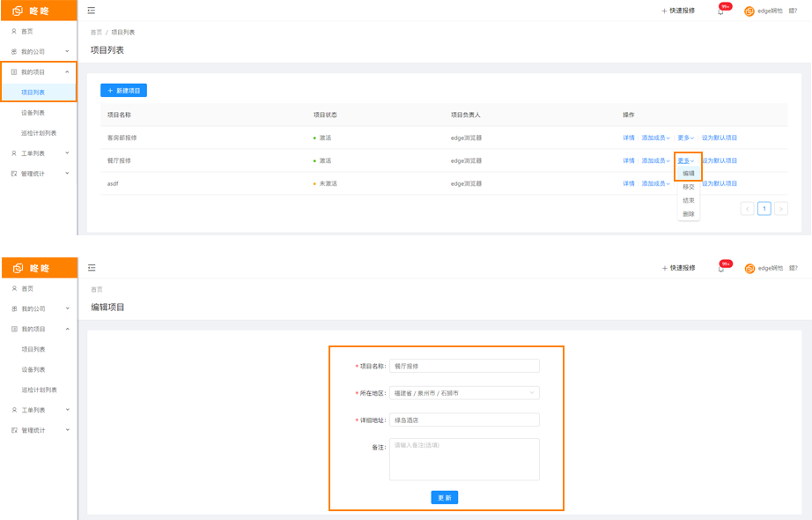Focus the 备注 remarks text area
Screen dimensions: 812x520
[464, 459]
